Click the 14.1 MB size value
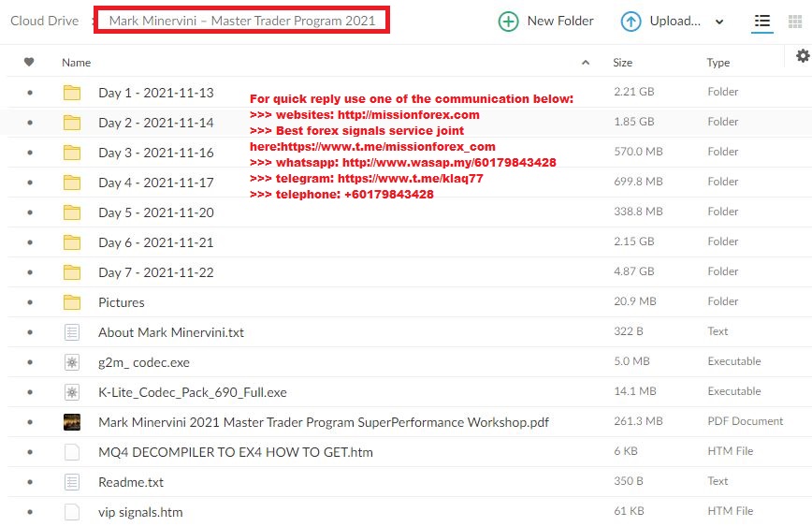Image resolution: width=812 pixels, height=527 pixels. pyautogui.click(x=635, y=391)
